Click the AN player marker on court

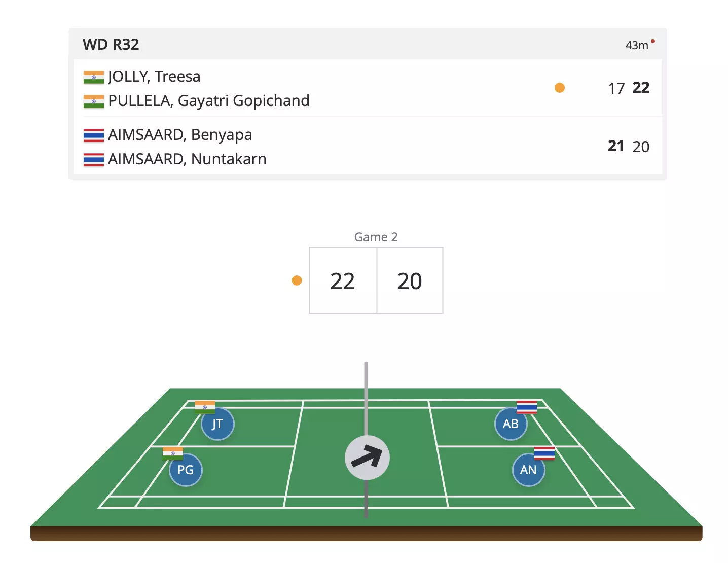pyautogui.click(x=528, y=470)
